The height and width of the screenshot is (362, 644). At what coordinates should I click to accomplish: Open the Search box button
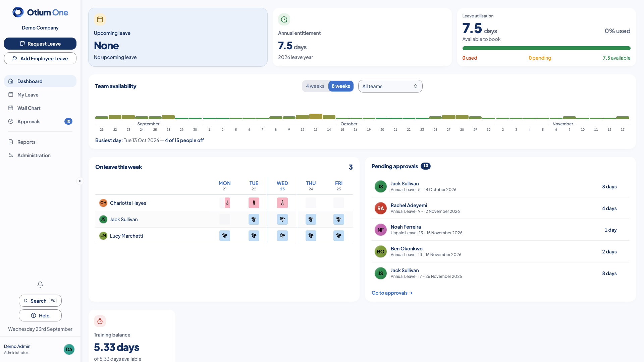click(40, 301)
